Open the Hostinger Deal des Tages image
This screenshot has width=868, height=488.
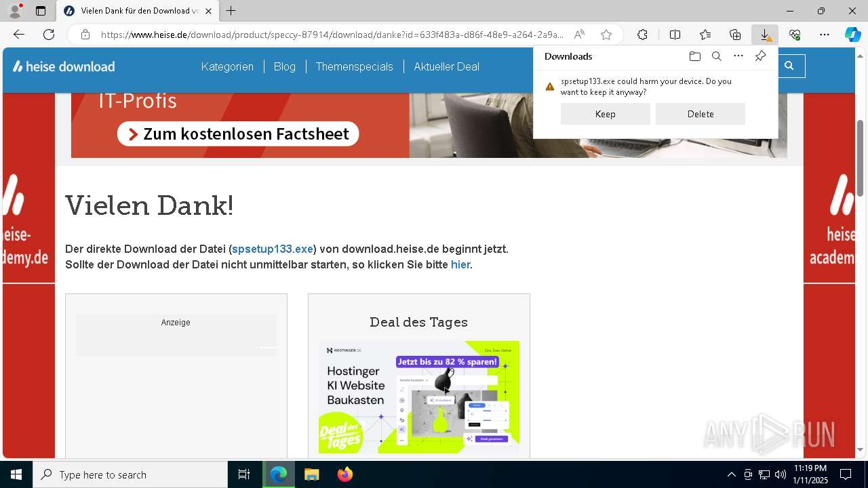419,397
